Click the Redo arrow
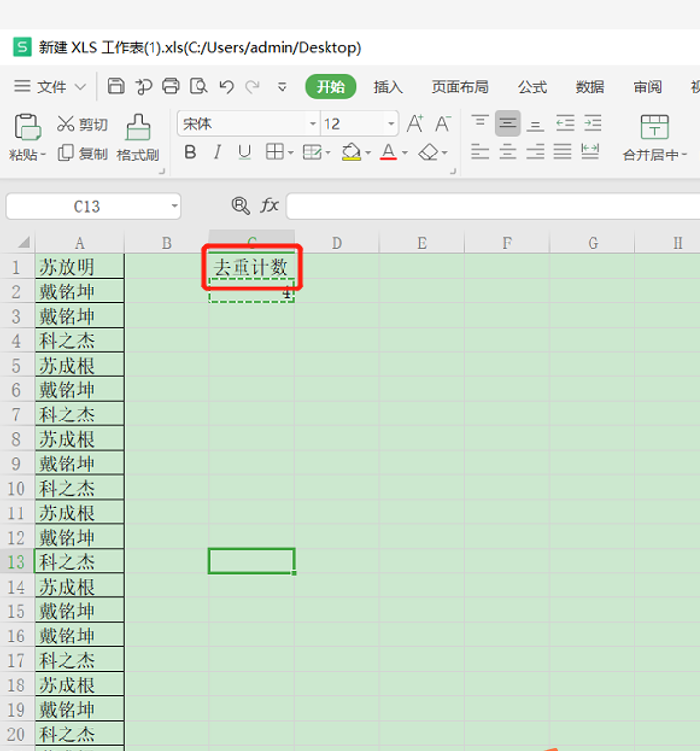The image size is (700, 751). coord(252,87)
